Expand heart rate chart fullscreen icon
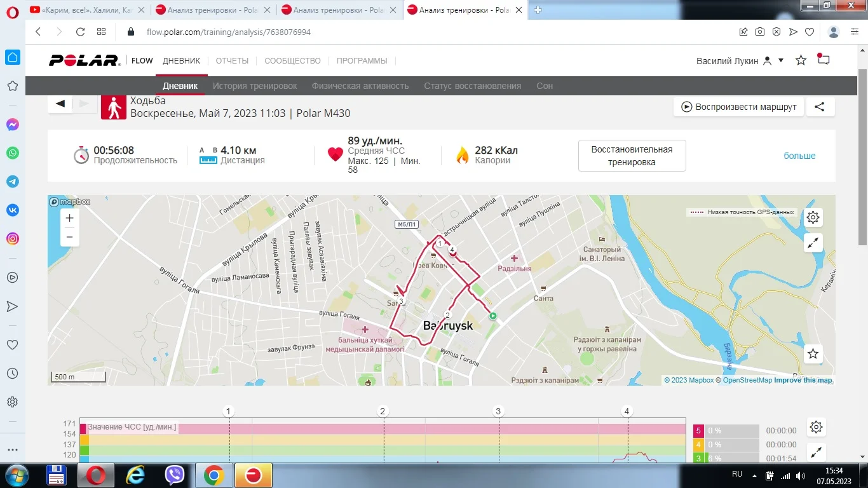 coord(817,452)
